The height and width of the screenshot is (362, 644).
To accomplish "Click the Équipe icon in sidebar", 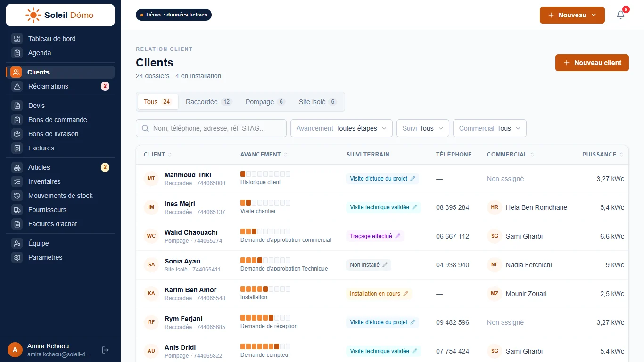I will tap(17, 243).
